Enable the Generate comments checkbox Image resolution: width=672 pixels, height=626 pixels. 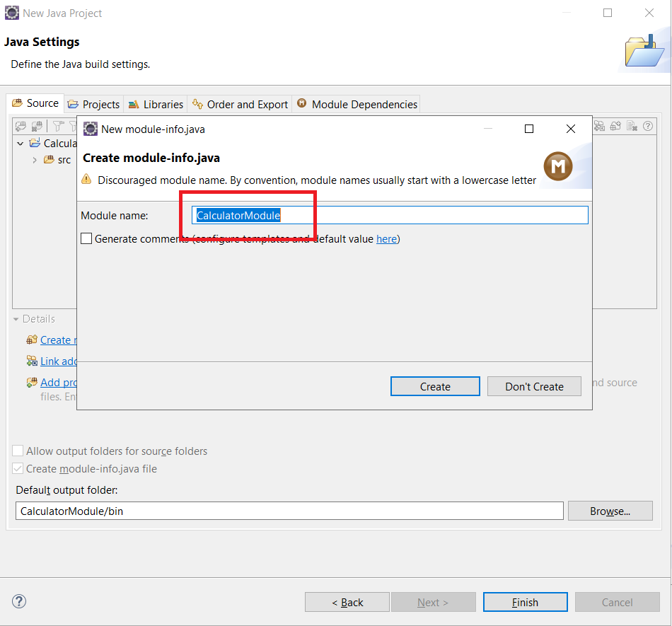tap(86, 239)
